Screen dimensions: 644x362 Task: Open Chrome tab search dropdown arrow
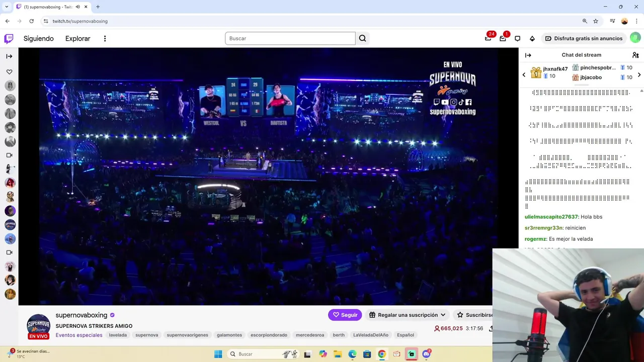tap(7, 7)
